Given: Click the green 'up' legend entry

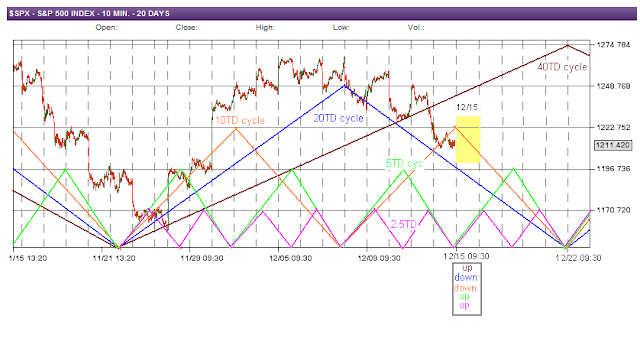Looking at the screenshot, I should click(464, 296).
